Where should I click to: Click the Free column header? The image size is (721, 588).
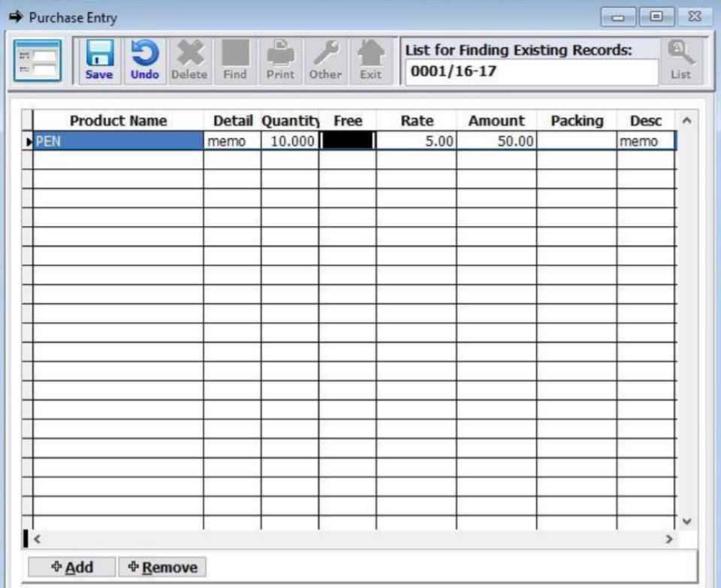click(348, 120)
